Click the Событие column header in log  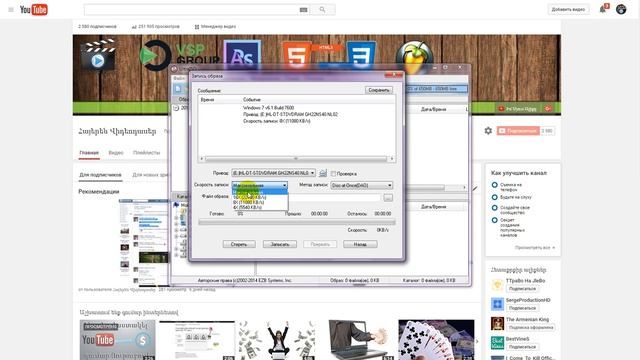click(252, 100)
